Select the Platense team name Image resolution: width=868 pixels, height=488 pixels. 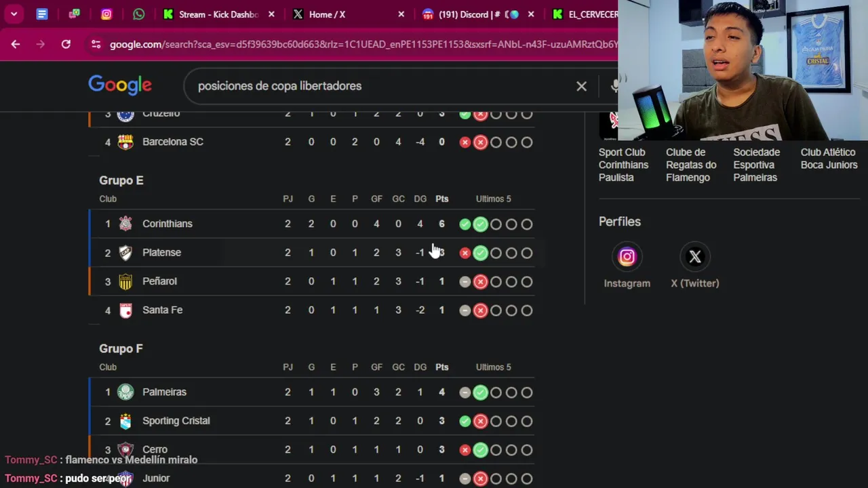(x=161, y=252)
